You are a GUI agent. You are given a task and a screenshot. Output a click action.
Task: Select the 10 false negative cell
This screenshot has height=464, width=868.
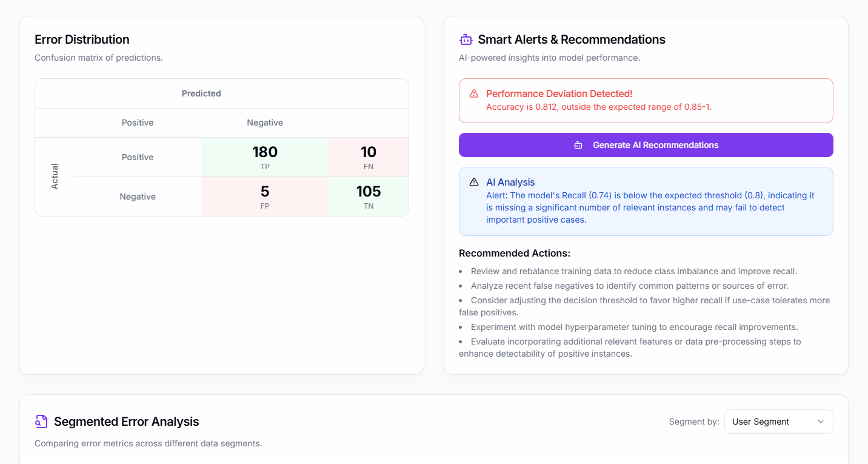(369, 157)
